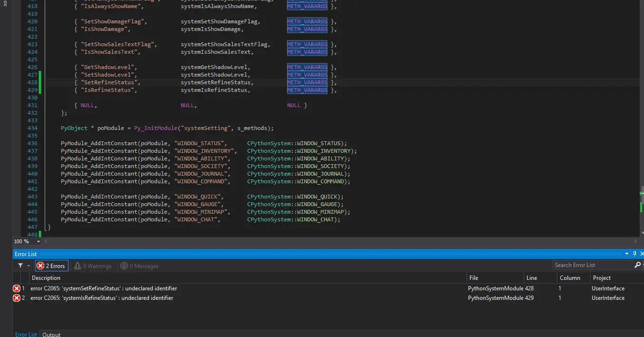Switch to the Error List bottom tab
Image resolution: width=644 pixels, height=337 pixels.
(26, 334)
